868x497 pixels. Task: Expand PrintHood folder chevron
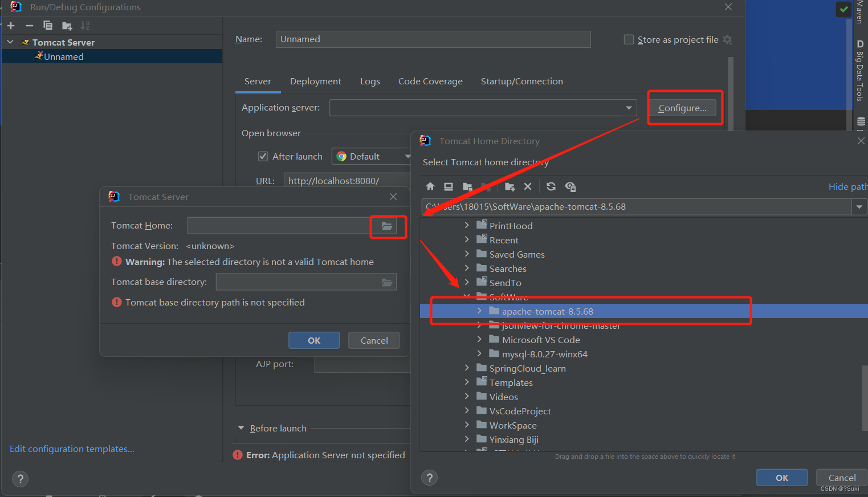pyautogui.click(x=467, y=225)
